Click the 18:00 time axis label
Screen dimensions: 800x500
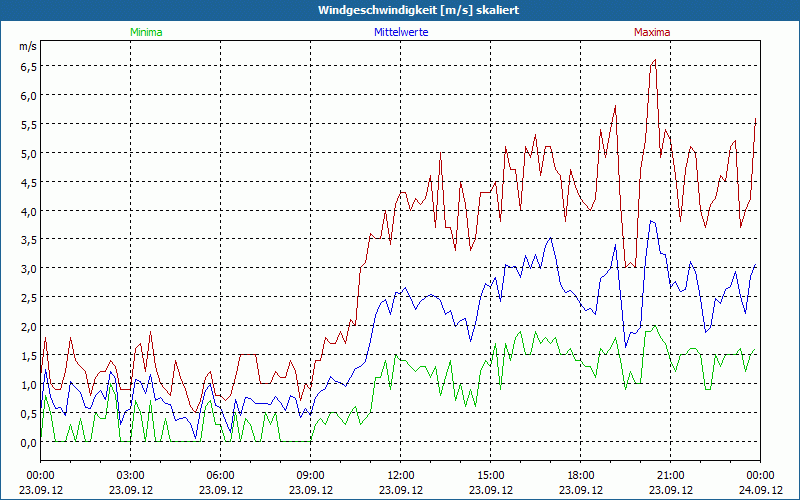pyautogui.click(x=581, y=476)
